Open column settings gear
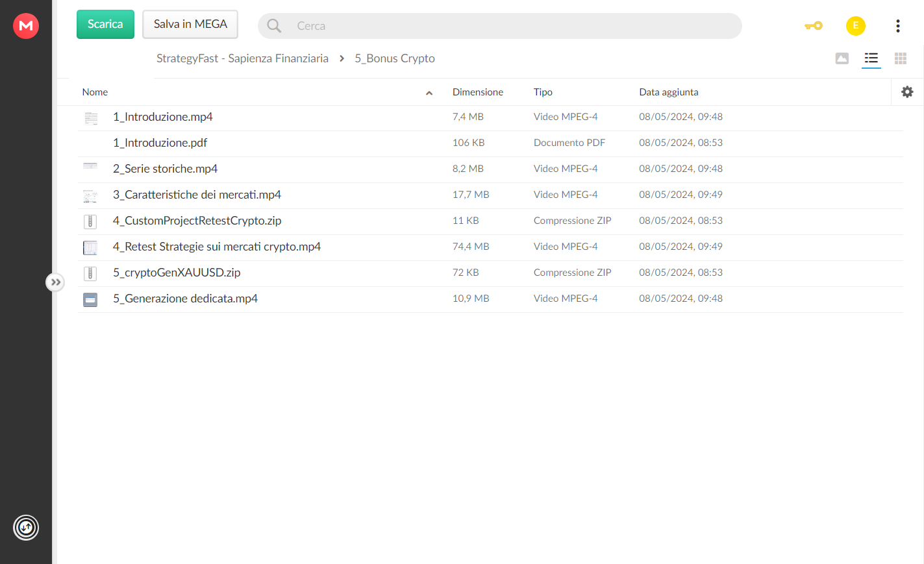924x564 pixels. (x=907, y=92)
